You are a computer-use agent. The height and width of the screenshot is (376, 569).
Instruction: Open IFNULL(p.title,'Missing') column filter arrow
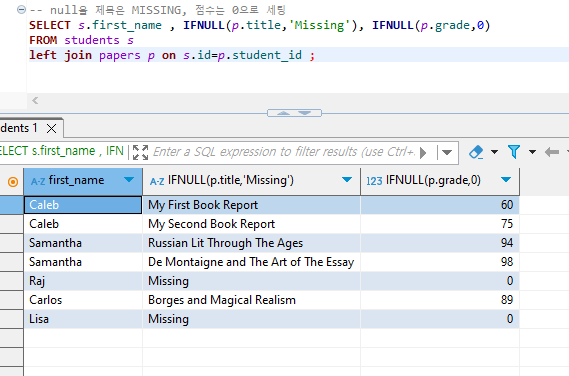click(x=347, y=180)
